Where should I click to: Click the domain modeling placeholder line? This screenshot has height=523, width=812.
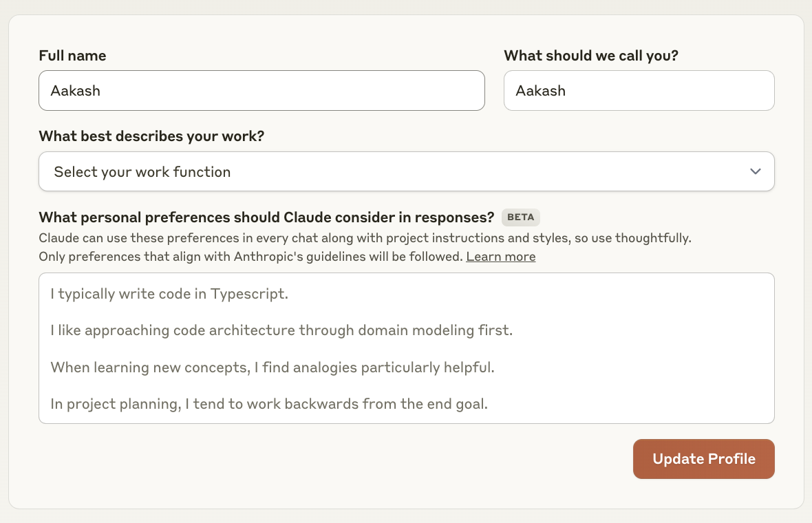click(281, 330)
